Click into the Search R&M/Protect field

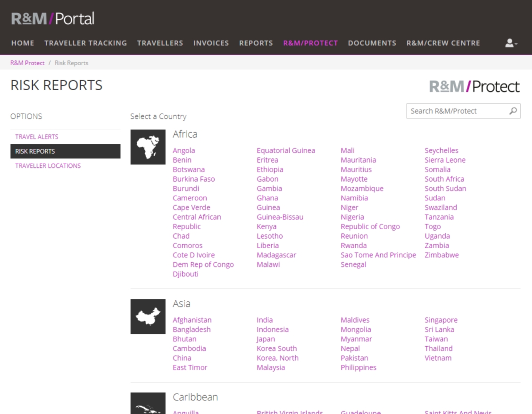(456, 111)
